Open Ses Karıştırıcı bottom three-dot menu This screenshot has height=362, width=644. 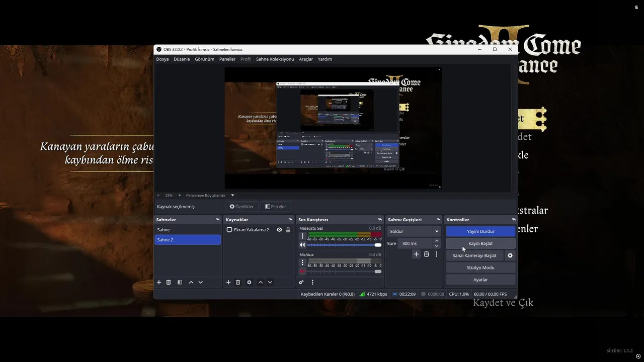(312, 283)
